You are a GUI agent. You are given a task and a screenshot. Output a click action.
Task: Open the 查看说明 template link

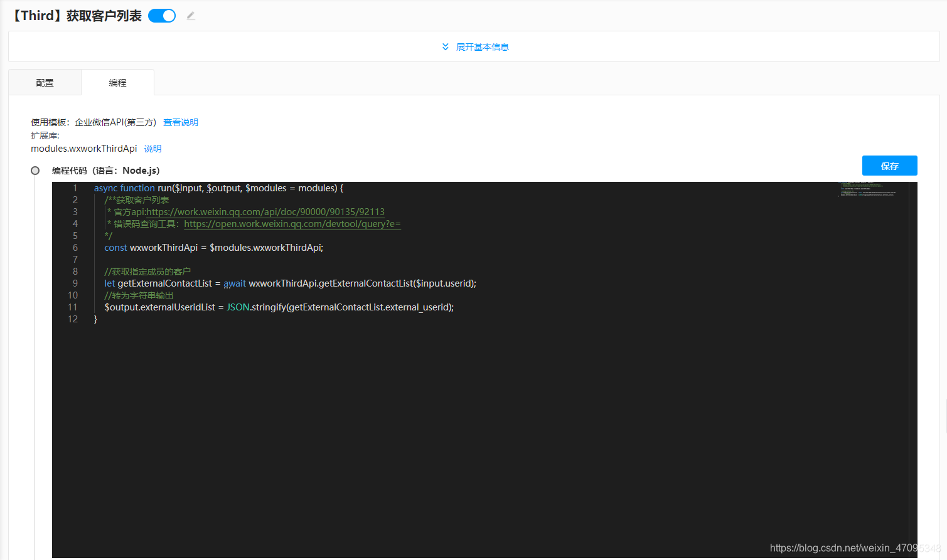click(181, 122)
